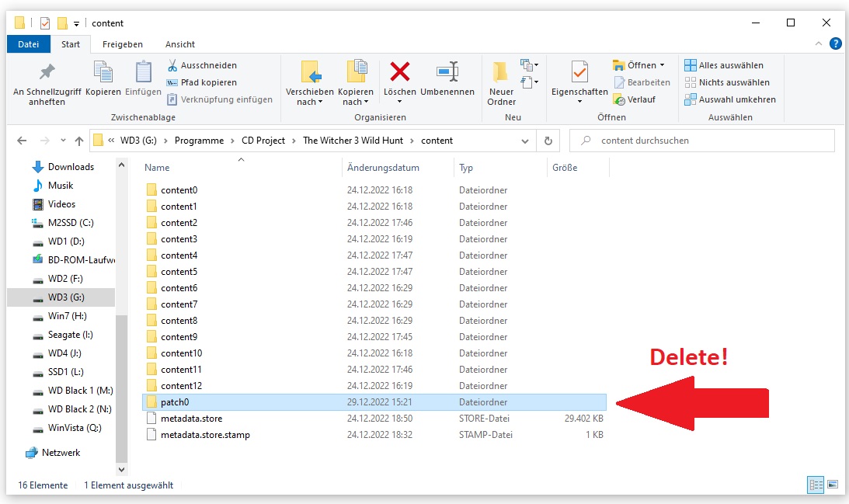Select drive WD Black 1 (M:)
Screen dimensions: 849x504
click(72, 391)
